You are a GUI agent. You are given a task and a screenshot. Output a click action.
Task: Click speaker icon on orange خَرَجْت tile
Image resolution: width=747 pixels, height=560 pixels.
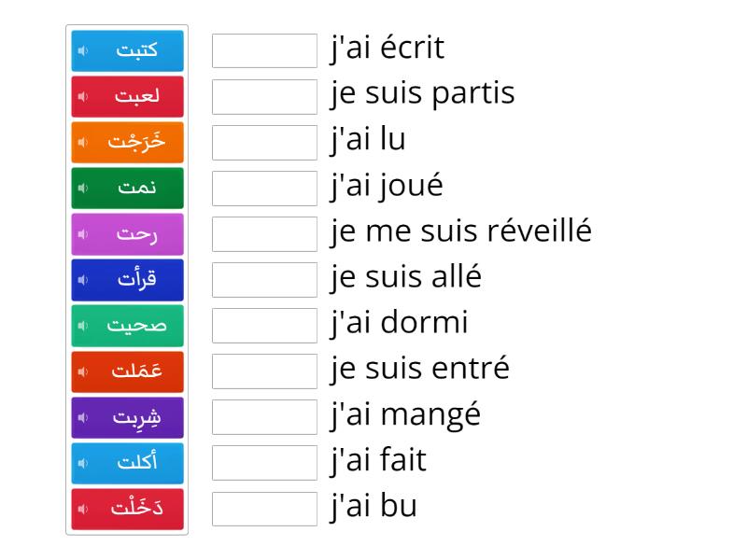pos(83,142)
